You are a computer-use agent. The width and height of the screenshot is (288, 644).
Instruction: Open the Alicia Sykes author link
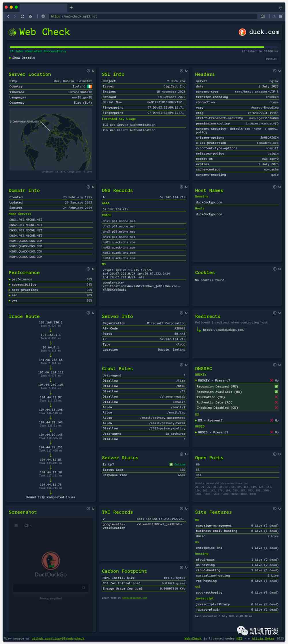click(263, 639)
